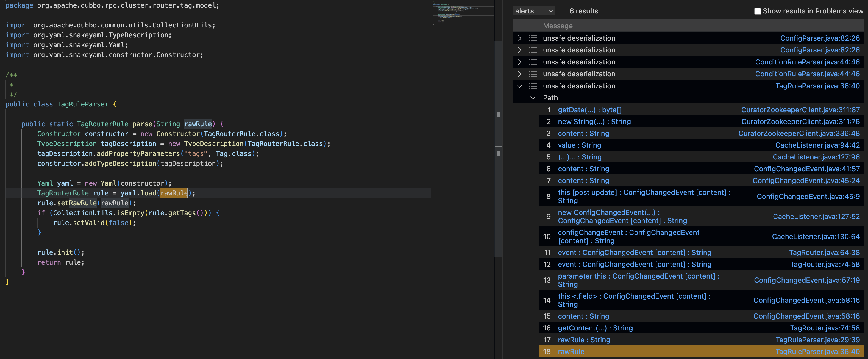Viewport: 868px width, 359px height.
Task: Expand second ConditionRuleParser.java:44:46 result row
Action: [x=520, y=74]
